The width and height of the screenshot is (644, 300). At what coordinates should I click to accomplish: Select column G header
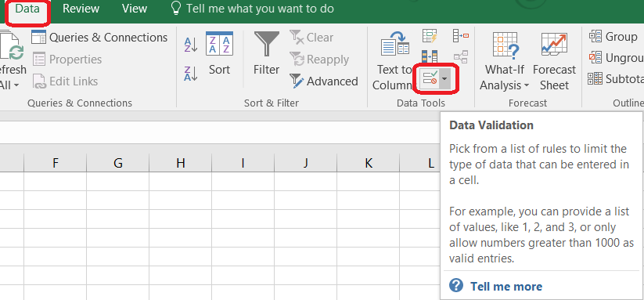118,163
